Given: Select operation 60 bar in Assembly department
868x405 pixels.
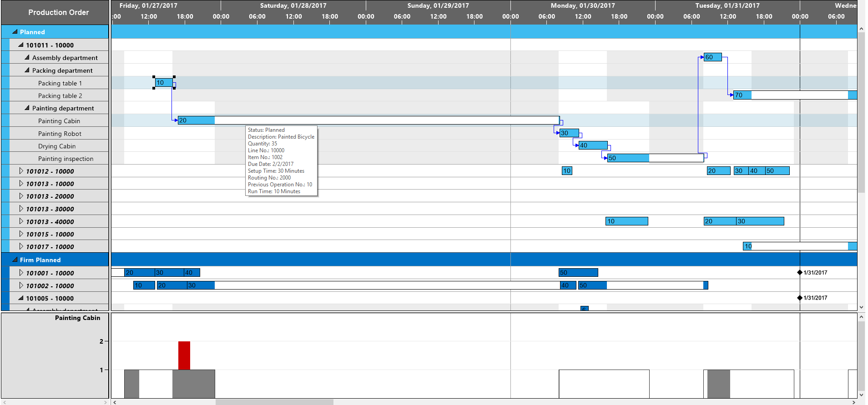Looking at the screenshot, I should click(x=712, y=57).
